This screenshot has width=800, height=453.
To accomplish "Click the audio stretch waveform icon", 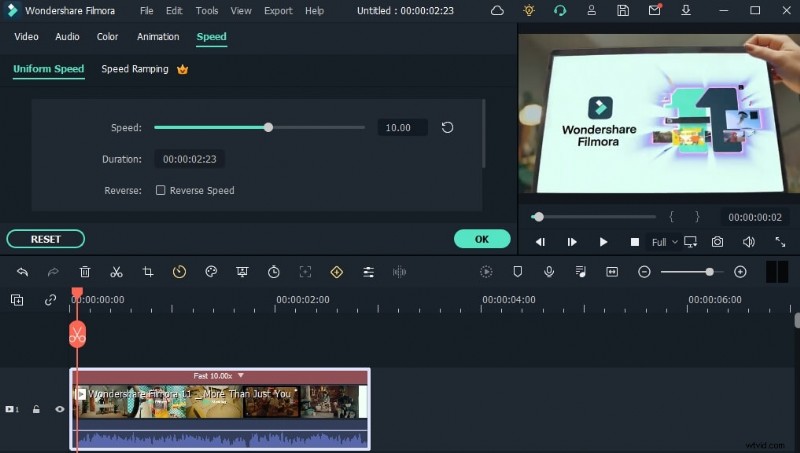I will 399,272.
